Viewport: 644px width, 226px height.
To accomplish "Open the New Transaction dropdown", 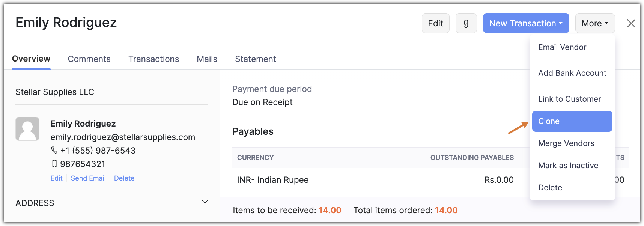I will (526, 23).
